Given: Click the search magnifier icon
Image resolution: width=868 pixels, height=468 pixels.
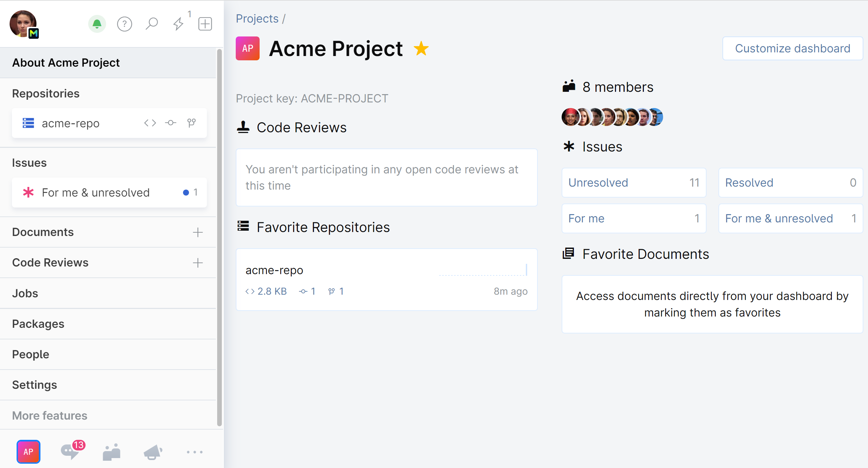Looking at the screenshot, I should (x=152, y=24).
